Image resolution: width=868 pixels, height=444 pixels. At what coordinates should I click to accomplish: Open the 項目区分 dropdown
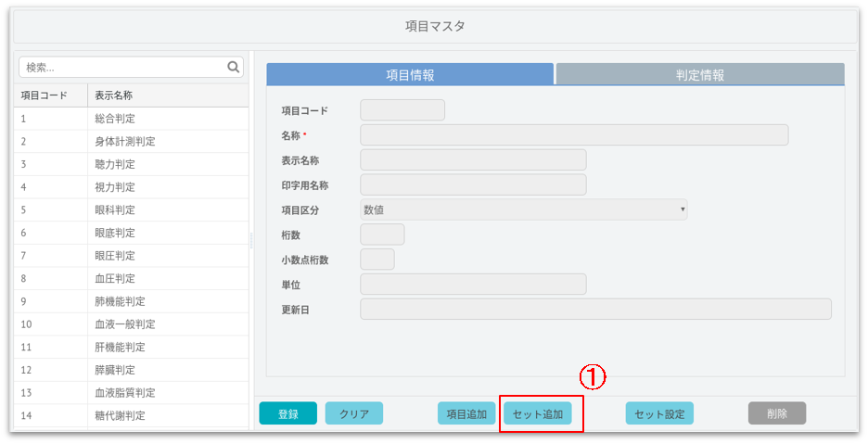[x=524, y=209]
